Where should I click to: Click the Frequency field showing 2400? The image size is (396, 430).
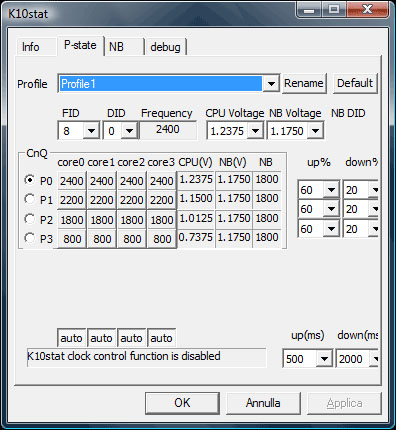(x=168, y=130)
